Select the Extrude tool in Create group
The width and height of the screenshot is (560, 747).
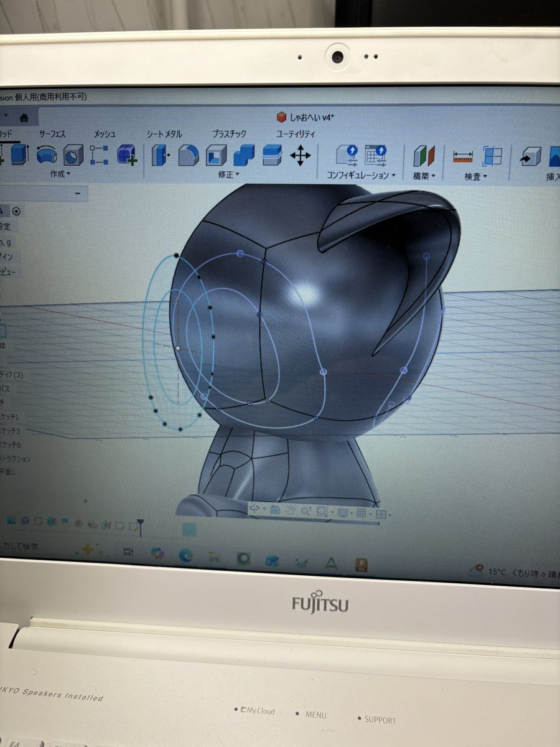click(19, 154)
